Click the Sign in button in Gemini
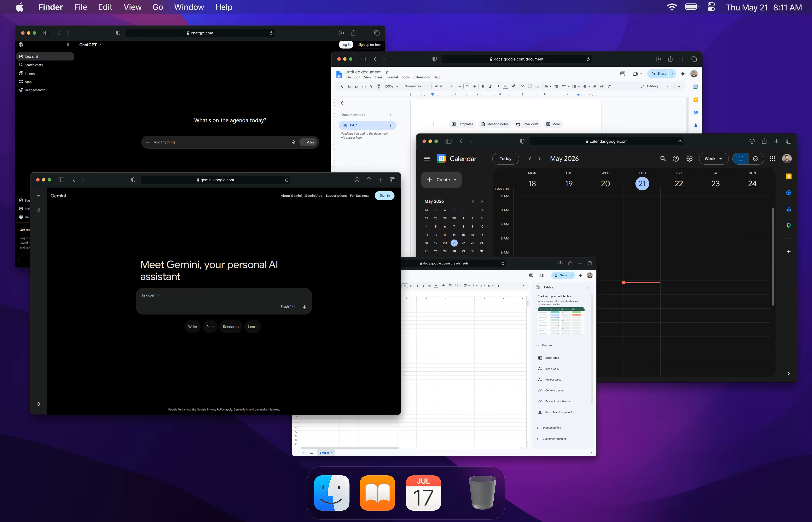 click(384, 196)
